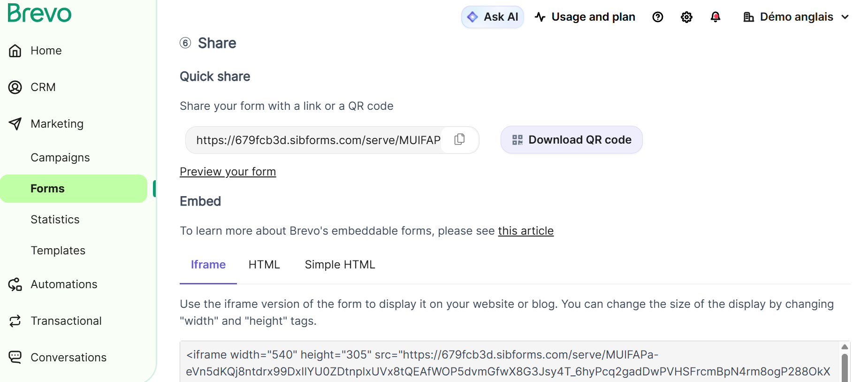Viewport: 868px width, 382px height.
Task: Open Ask AI assistant
Action: coord(492,17)
